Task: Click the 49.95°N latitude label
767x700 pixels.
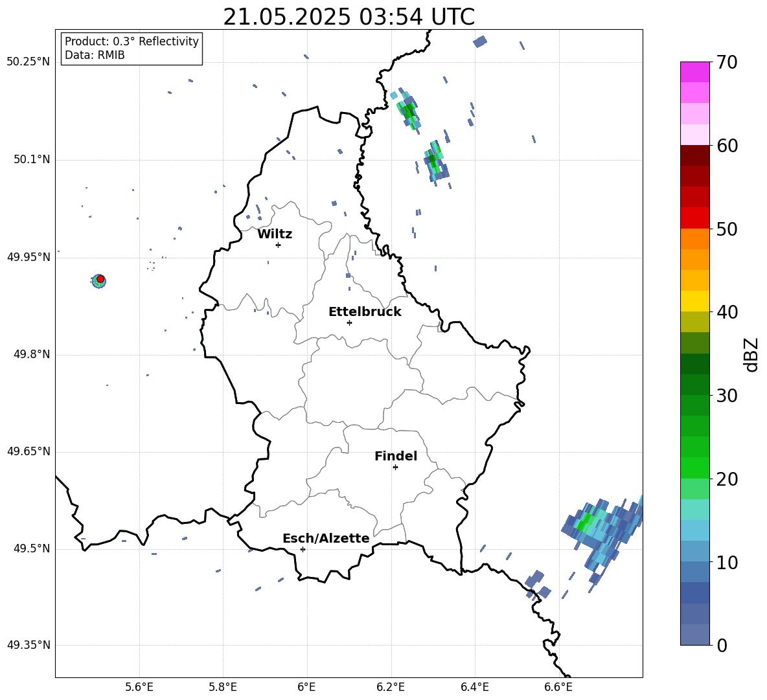Action: (x=29, y=257)
